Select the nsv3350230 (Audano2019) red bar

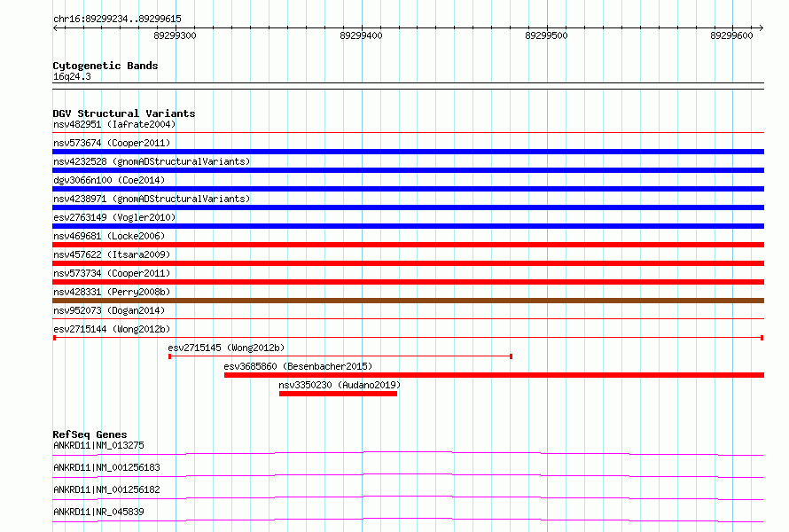(x=338, y=394)
